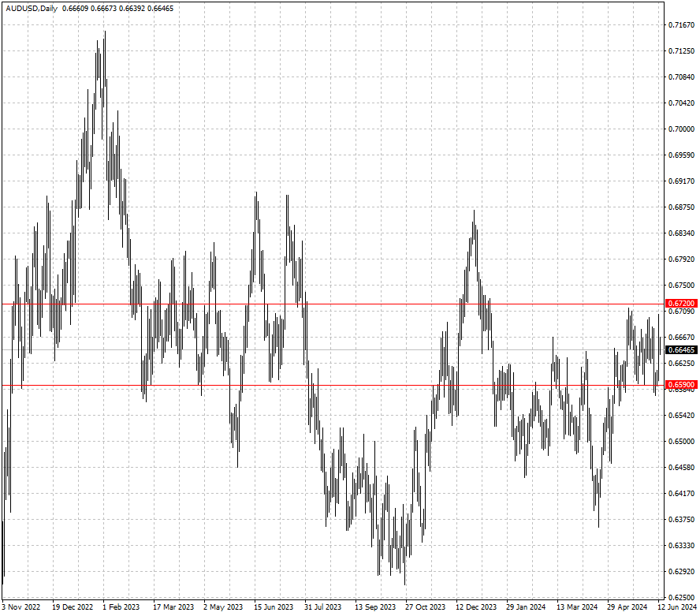Image resolution: width=700 pixels, height=616 pixels.
Task: Click the 0.65000 price axis label
Action: [681, 442]
